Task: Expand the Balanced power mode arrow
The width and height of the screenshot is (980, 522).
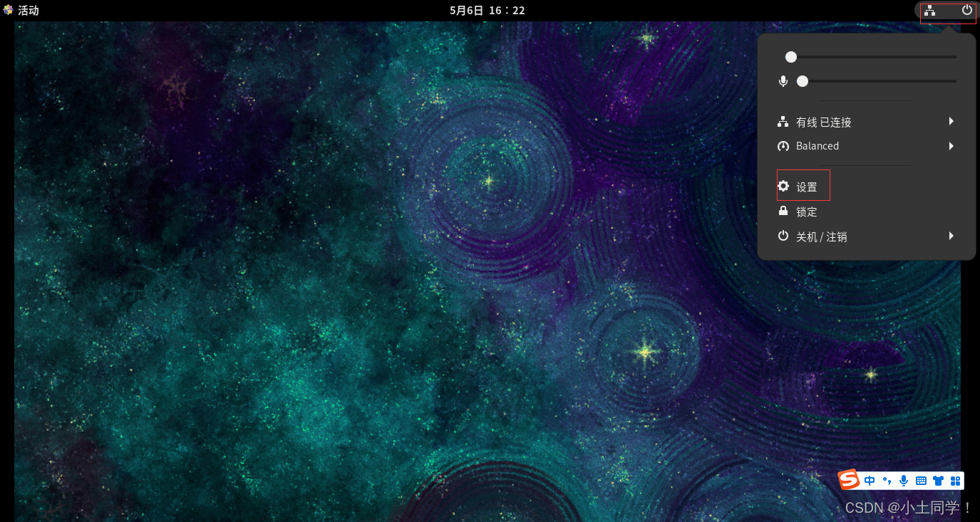Action: click(951, 146)
